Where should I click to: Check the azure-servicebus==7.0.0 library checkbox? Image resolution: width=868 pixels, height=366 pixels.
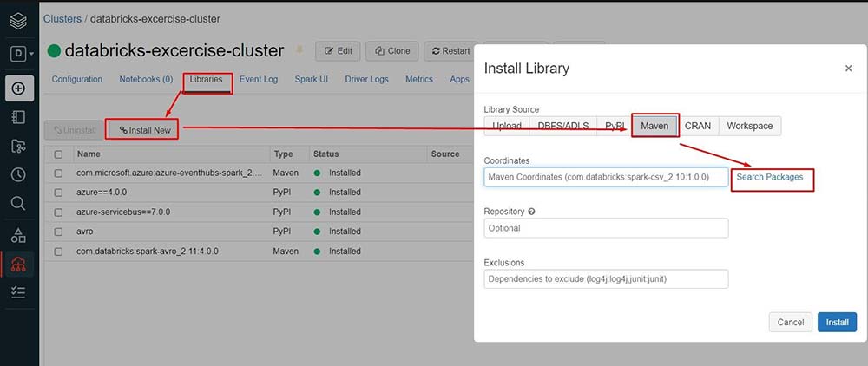tap(59, 212)
